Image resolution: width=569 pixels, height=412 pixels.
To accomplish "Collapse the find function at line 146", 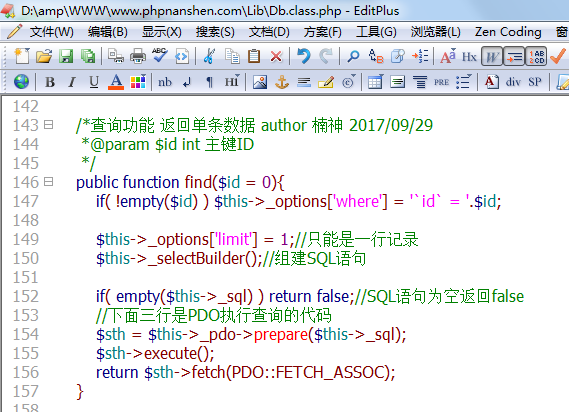I will pos(48,181).
